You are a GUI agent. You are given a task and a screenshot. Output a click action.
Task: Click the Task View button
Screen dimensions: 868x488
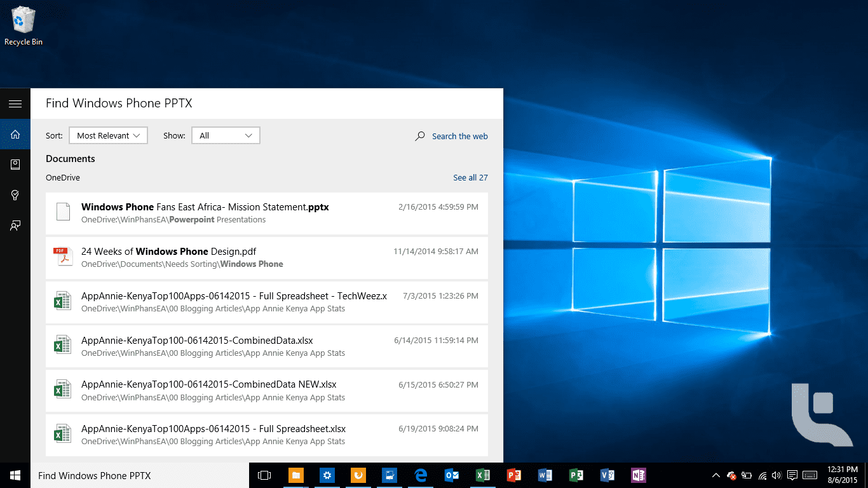(x=264, y=475)
